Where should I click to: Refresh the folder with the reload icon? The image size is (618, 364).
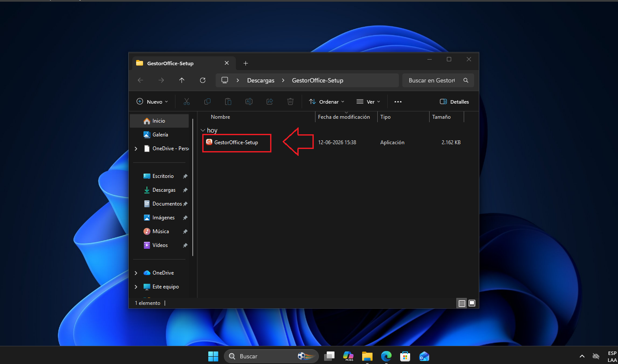pyautogui.click(x=203, y=80)
